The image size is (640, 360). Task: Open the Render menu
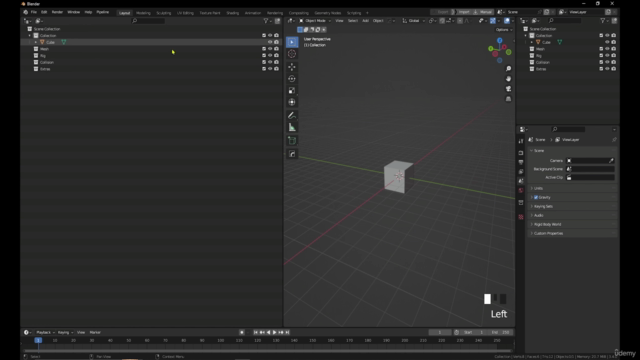[x=57, y=12]
